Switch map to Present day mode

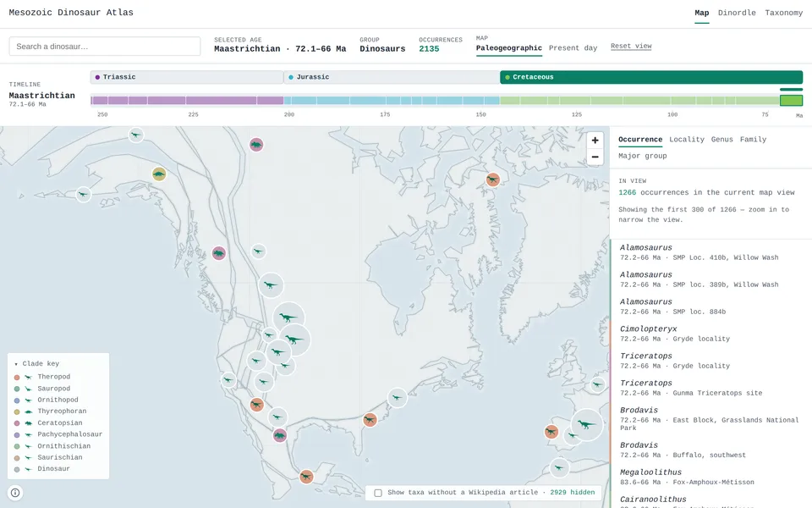coord(573,47)
